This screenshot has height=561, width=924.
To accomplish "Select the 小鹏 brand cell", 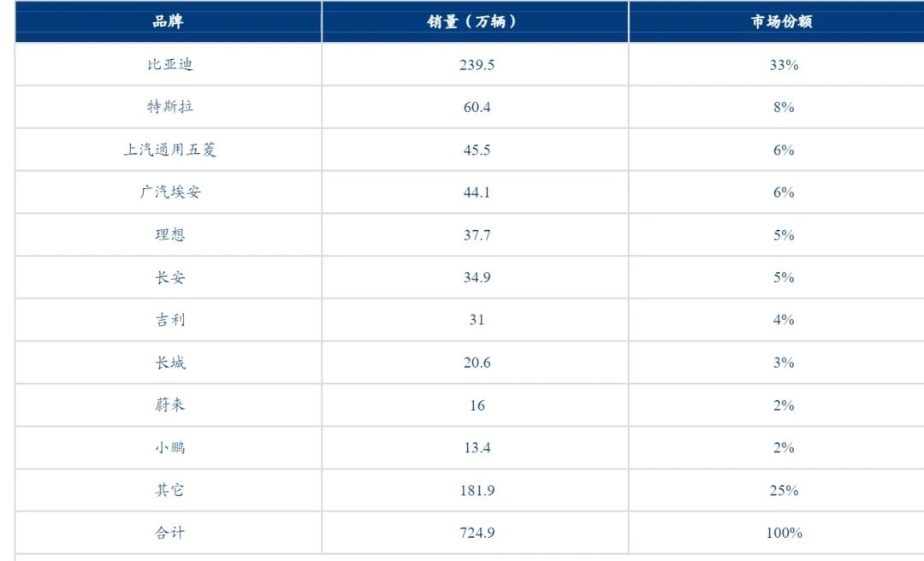I will pyautogui.click(x=169, y=447).
